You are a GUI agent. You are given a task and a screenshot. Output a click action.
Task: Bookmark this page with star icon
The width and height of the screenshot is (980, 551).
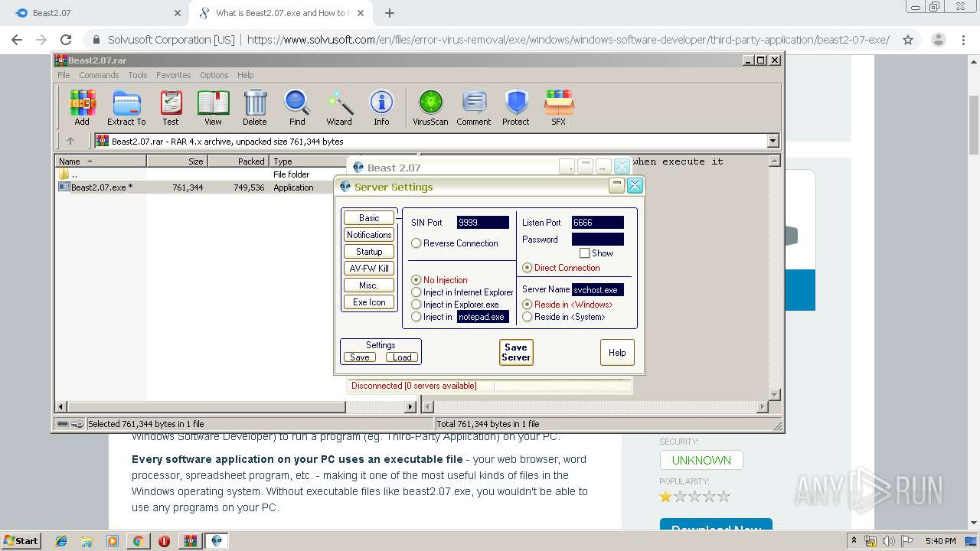pyautogui.click(x=908, y=40)
